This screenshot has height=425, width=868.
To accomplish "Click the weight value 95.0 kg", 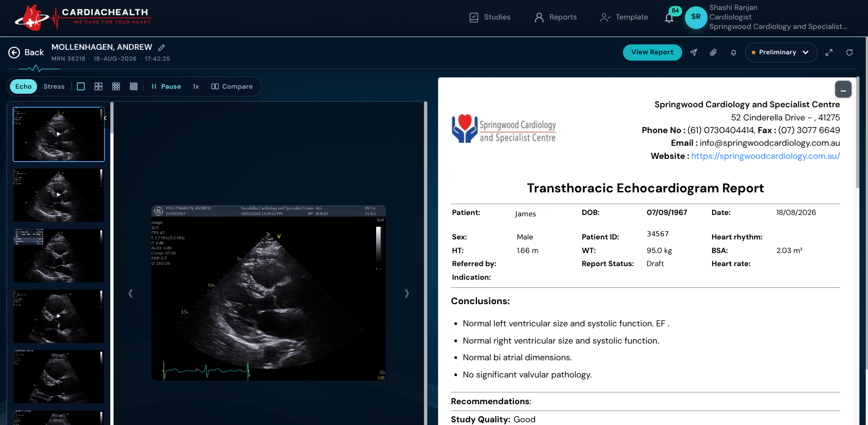I will (x=659, y=251).
